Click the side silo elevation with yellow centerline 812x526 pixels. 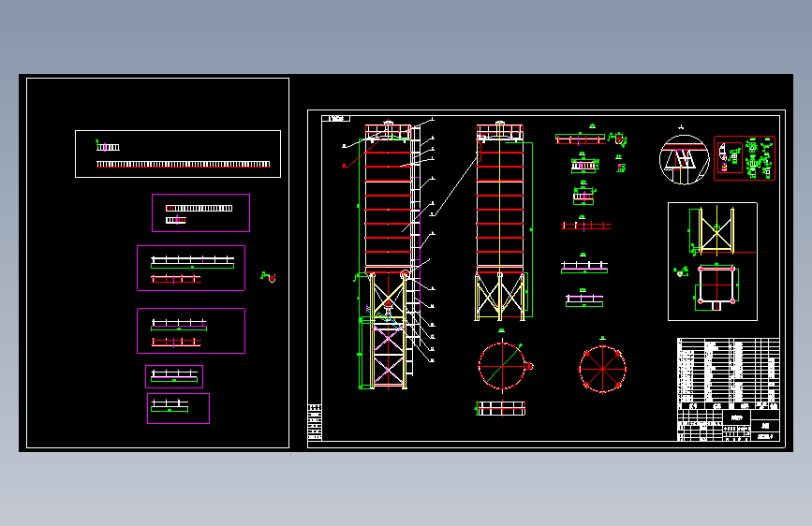[x=502, y=221]
